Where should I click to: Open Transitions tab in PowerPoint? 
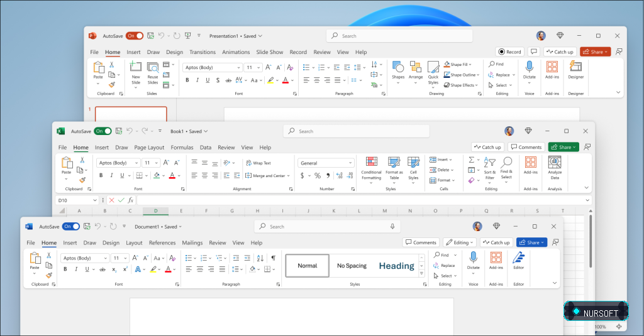203,52
